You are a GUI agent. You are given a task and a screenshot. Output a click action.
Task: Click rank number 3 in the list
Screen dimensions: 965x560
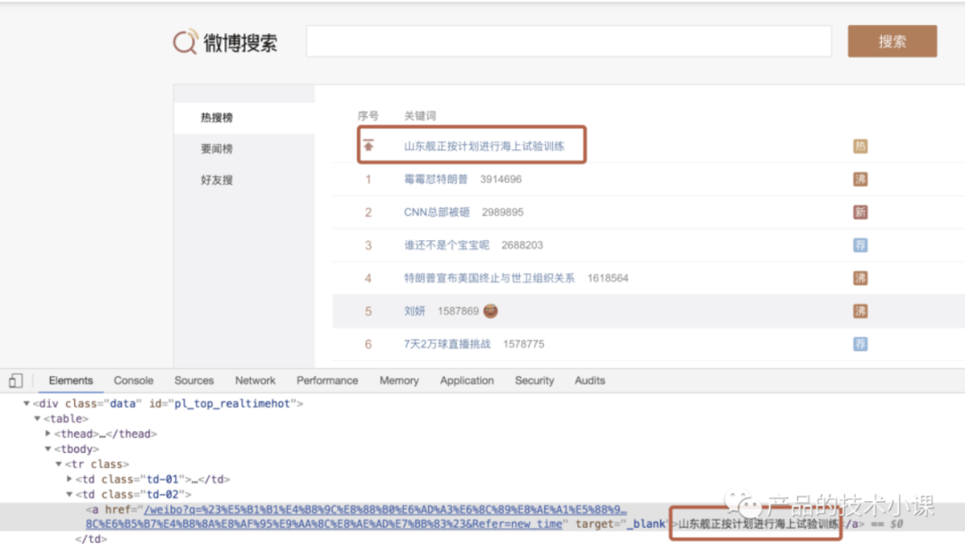(x=368, y=245)
